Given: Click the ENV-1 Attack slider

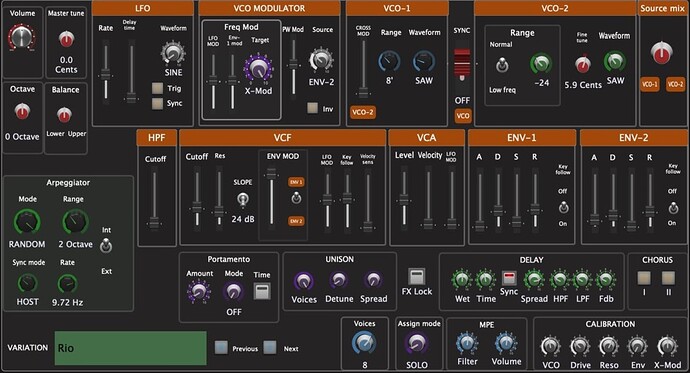Looking at the screenshot, I should (x=480, y=201).
